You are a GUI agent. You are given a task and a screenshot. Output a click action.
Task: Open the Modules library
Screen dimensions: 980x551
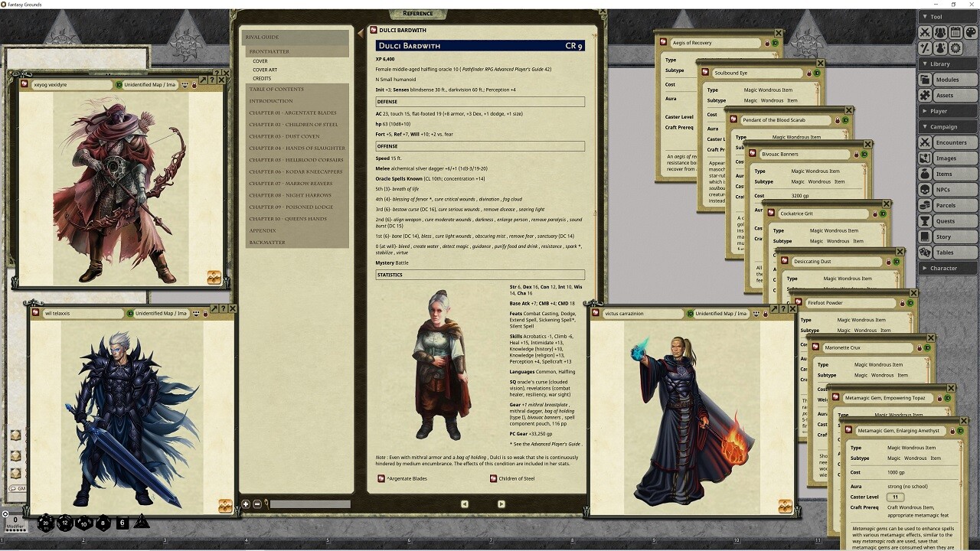(947, 80)
